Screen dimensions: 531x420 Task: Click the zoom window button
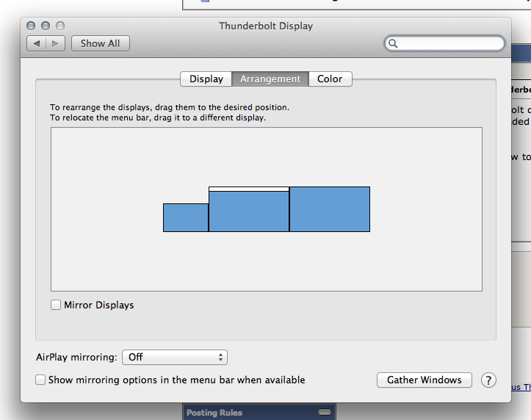[x=60, y=26]
